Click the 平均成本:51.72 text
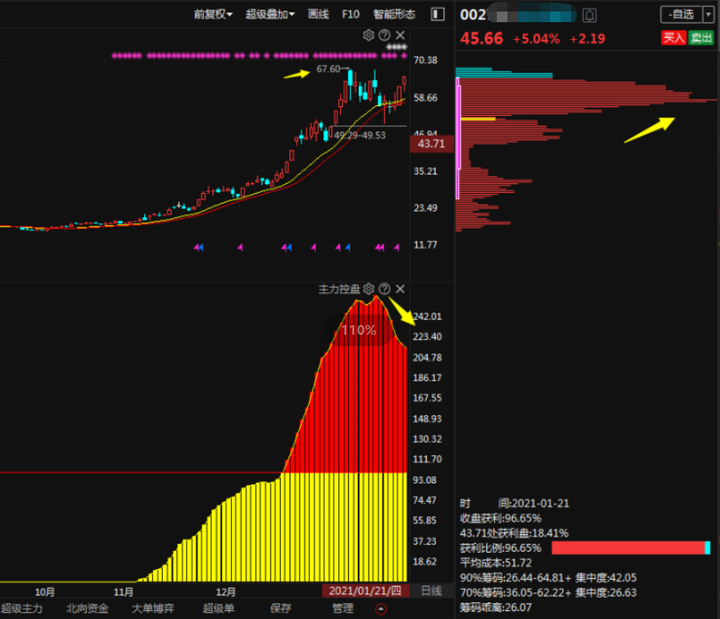This screenshot has width=720, height=619. [496, 563]
